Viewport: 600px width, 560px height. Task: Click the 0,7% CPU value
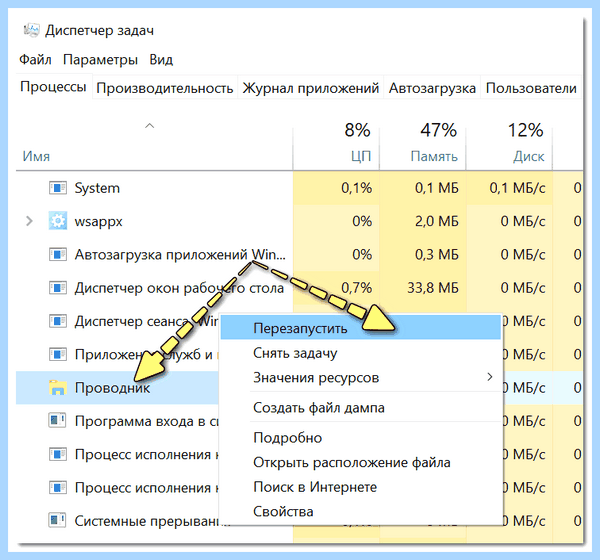point(357,288)
